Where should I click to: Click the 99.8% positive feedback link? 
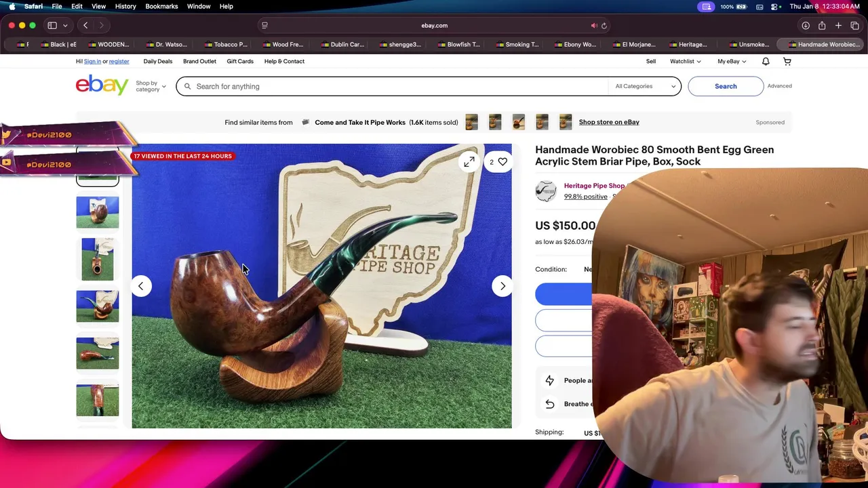click(586, 197)
